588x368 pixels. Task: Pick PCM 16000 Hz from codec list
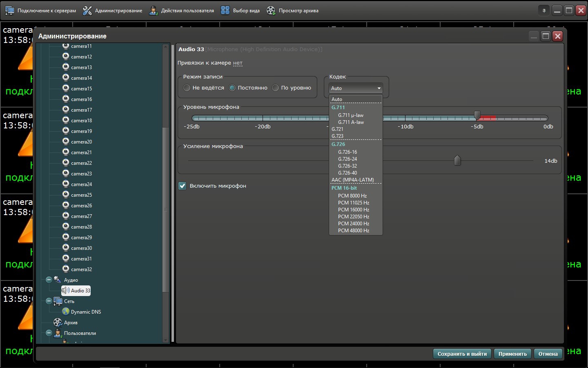click(353, 210)
